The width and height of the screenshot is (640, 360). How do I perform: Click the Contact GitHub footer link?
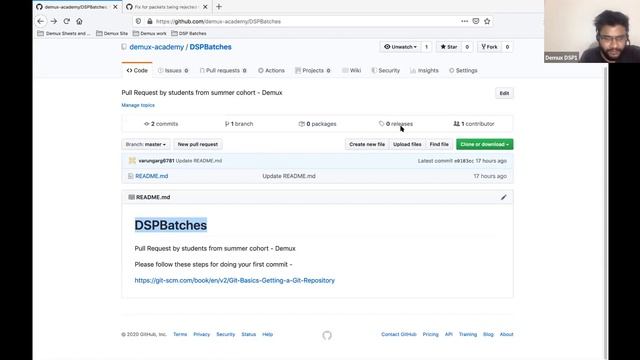click(399, 334)
